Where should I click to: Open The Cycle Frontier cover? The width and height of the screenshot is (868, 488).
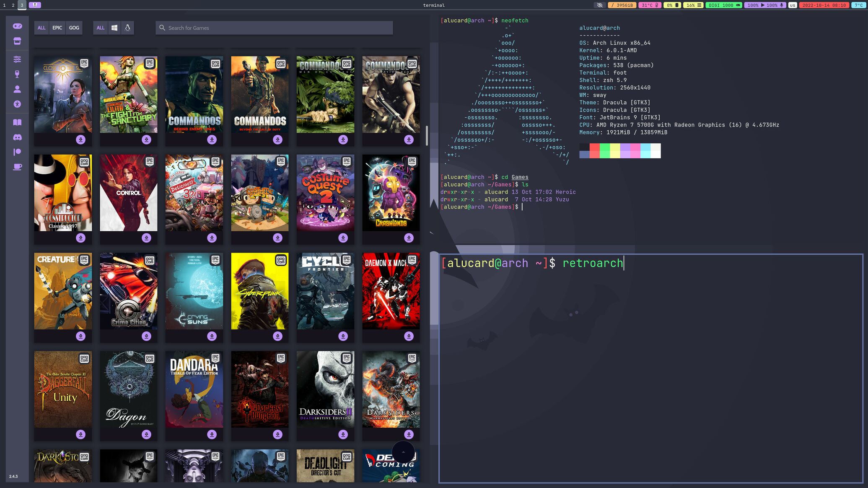[x=325, y=291]
